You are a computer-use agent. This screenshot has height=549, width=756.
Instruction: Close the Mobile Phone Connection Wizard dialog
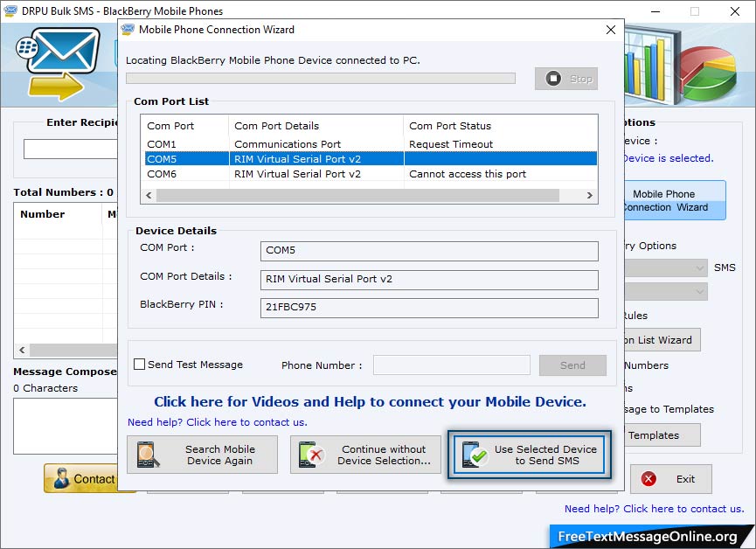610,30
